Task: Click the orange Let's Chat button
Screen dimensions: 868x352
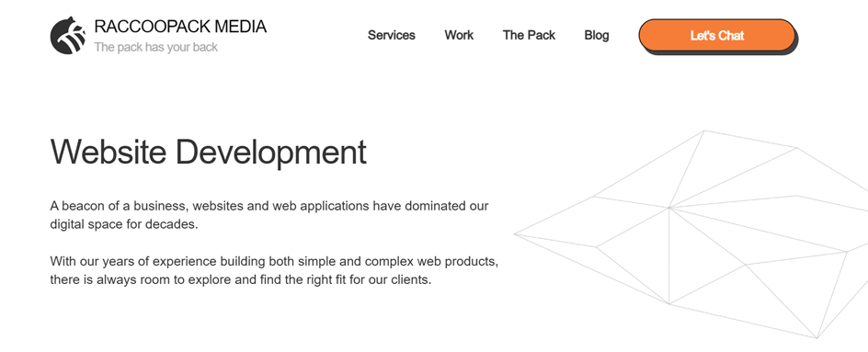Action: click(x=717, y=36)
